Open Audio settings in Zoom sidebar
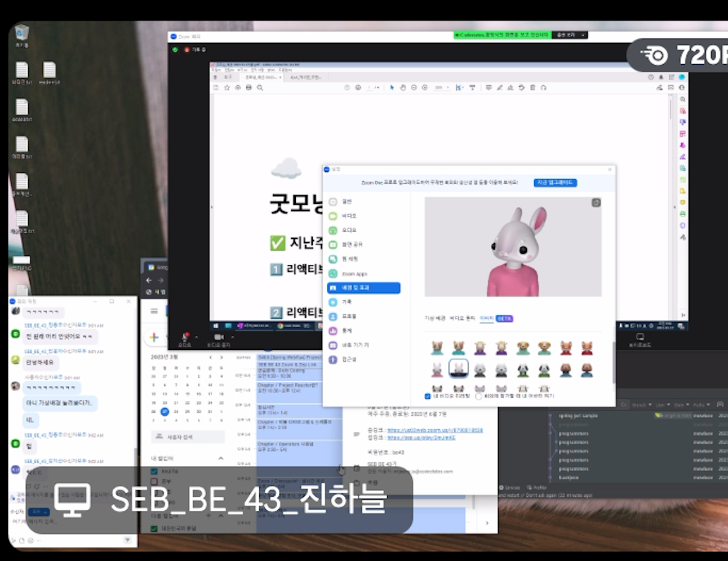The height and width of the screenshot is (561, 728). pyautogui.click(x=343, y=230)
